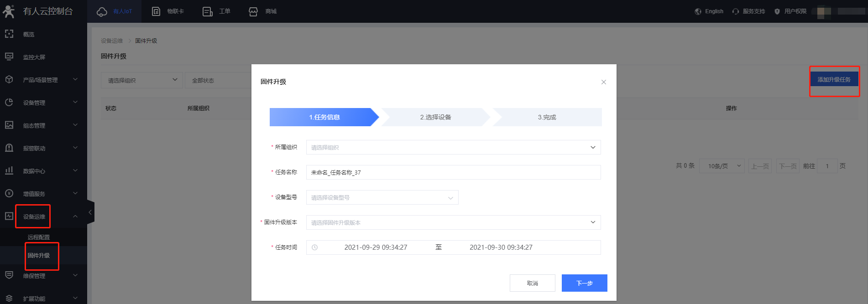
Task: Open the 全部状态 filter dropdown
Action: (x=218, y=80)
